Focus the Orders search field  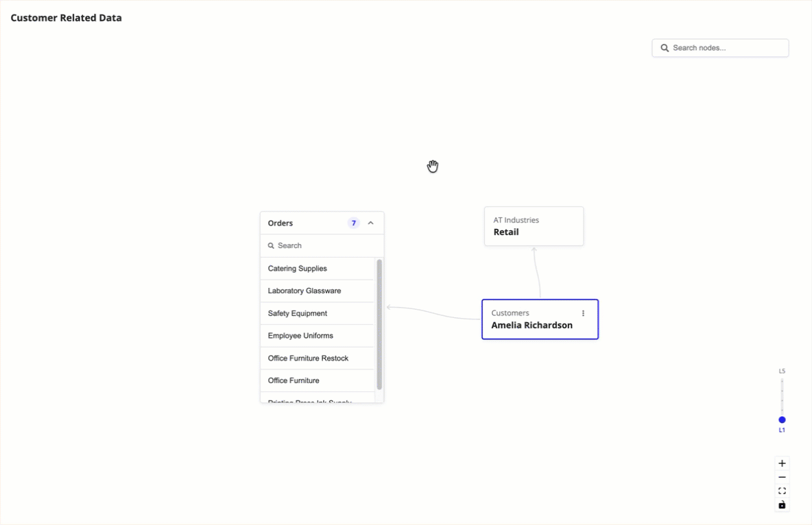click(322, 245)
